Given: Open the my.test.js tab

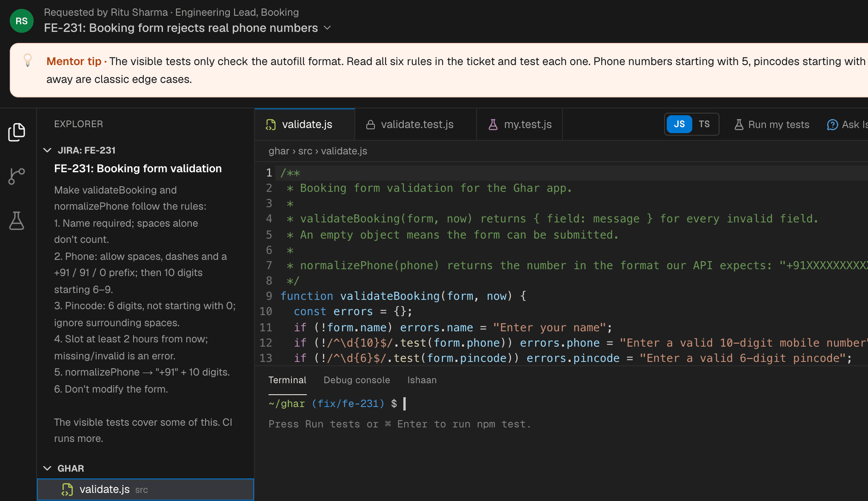Looking at the screenshot, I should click(520, 125).
